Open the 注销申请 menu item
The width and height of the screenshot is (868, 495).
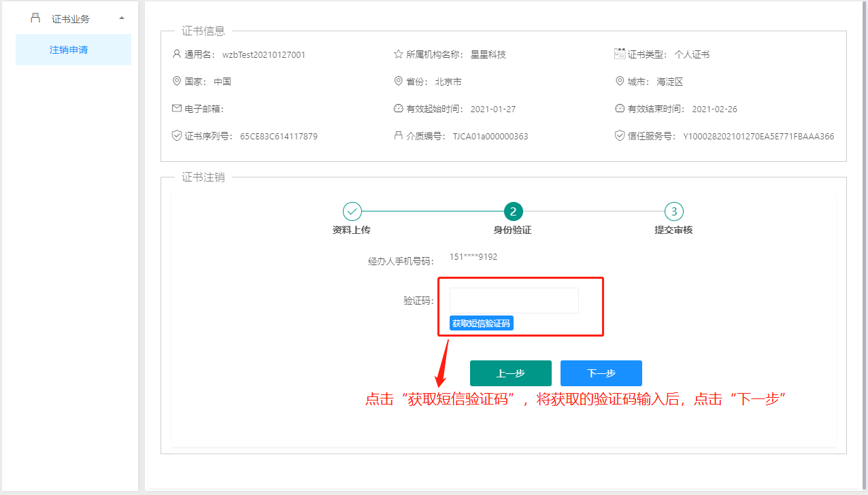tap(69, 50)
